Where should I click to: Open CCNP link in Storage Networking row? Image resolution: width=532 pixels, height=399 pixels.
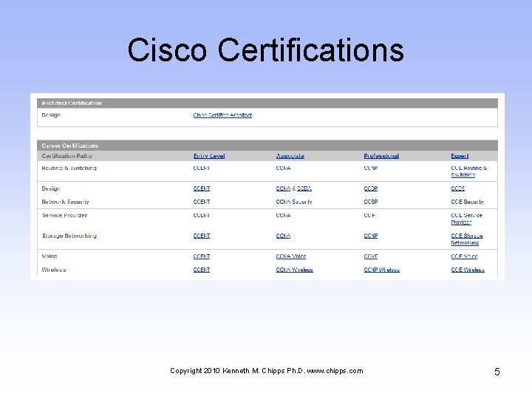point(371,236)
